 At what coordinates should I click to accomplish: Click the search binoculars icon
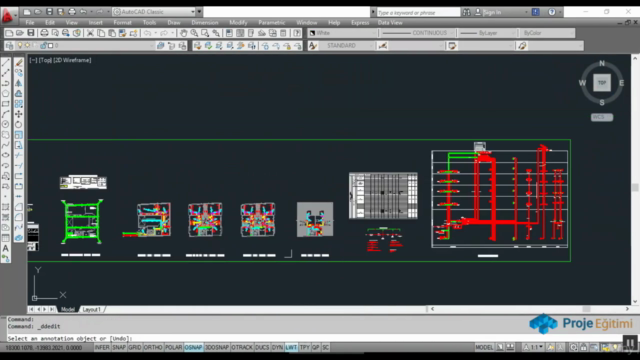point(466,12)
